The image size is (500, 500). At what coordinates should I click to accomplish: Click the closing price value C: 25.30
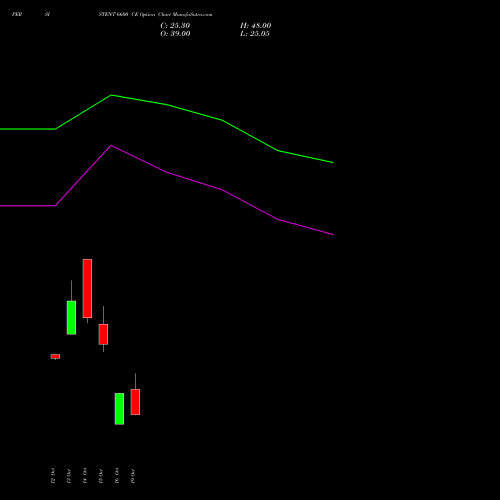click(175, 26)
